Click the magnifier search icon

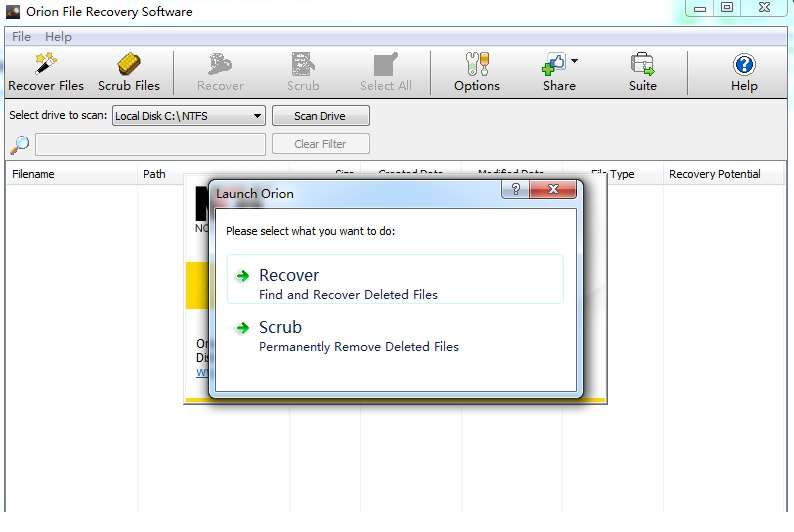pyautogui.click(x=20, y=145)
